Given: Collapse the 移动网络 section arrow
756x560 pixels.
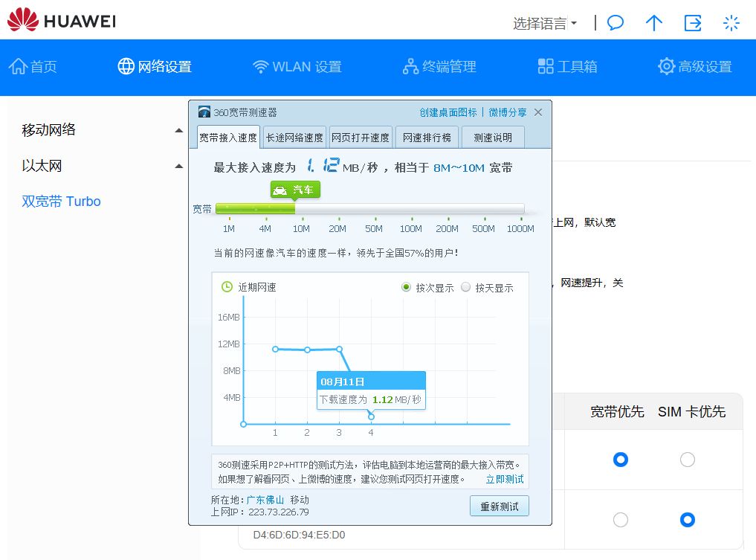Looking at the screenshot, I should click(178, 130).
